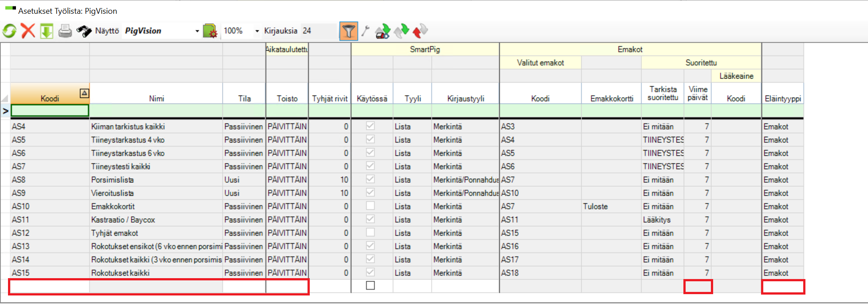Click the Tyyli column header
868x307 pixels.
(x=413, y=94)
